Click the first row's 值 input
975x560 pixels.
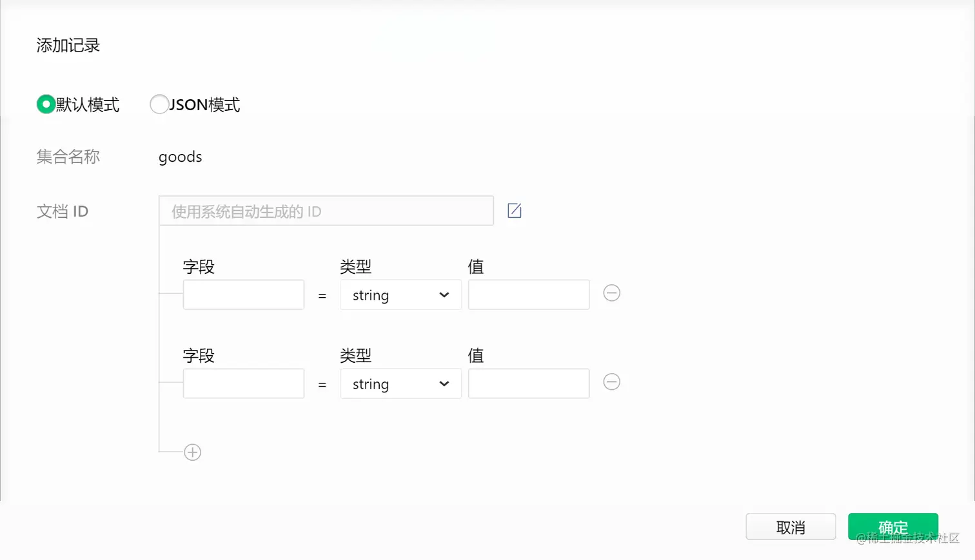[528, 295]
